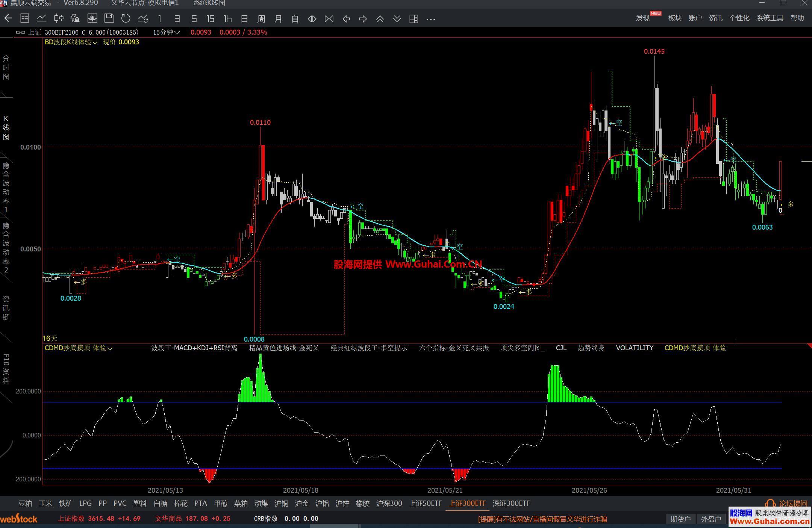Select the candlestick chart icon
The height and width of the screenshot is (528, 812).
point(58,18)
